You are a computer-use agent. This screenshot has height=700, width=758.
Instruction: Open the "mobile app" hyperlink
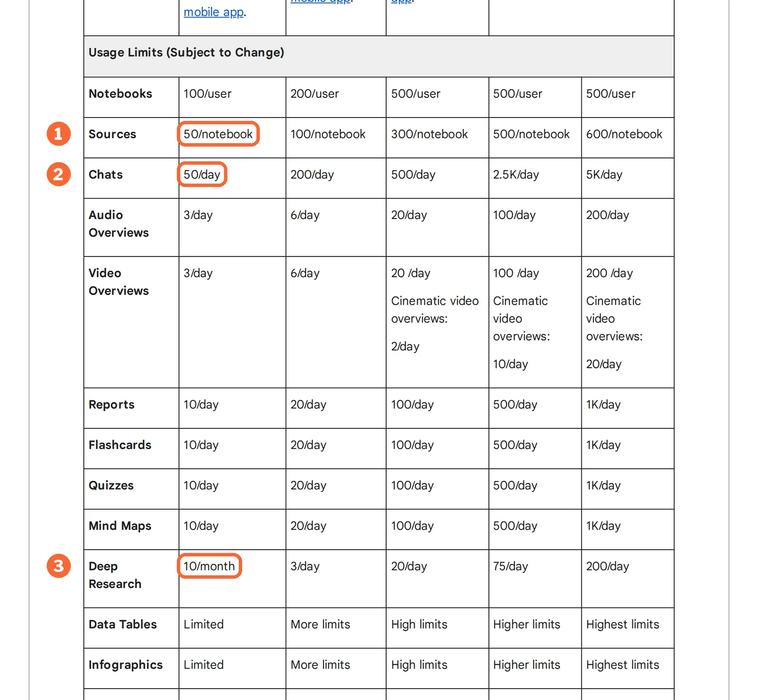(x=214, y=12)
